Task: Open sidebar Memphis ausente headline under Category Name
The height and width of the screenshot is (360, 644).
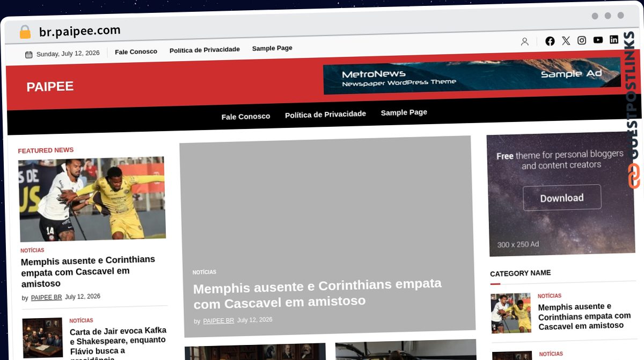Action: coord(584,316)
